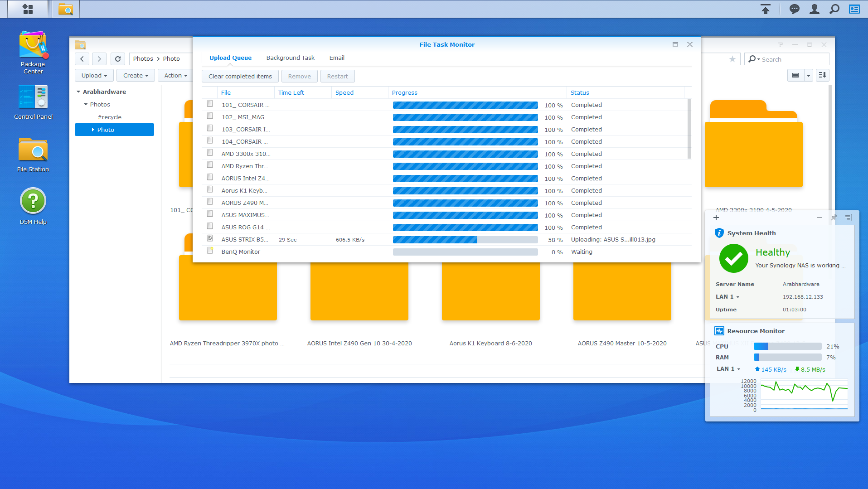Open the Action dropdown menu
868x489 pixels.
click(x=176, y=76)
